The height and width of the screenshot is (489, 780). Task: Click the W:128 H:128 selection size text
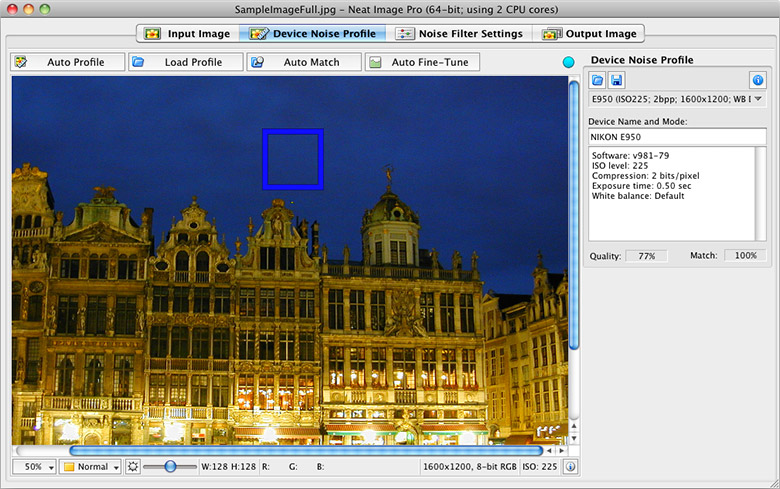pos(228,467)
